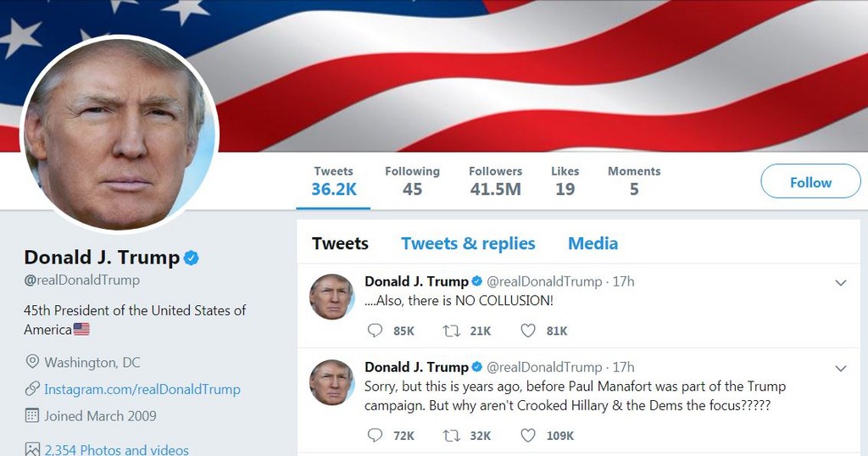868x456 pixels.
Task: View the 2,354 Photos and videos link
Action: [x=116, y=449]
